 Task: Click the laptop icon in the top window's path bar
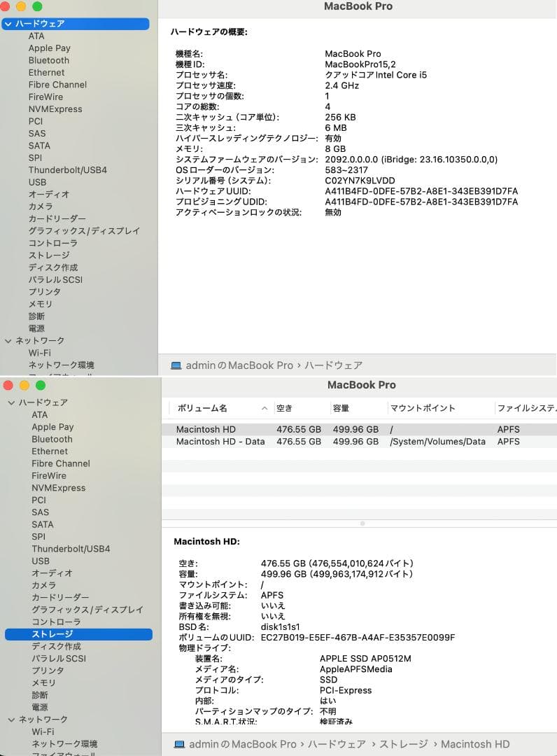click(176, 365)
